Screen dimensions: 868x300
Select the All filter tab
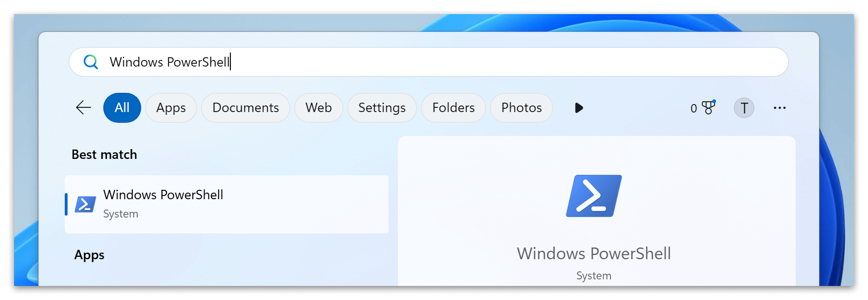[122, 108]
